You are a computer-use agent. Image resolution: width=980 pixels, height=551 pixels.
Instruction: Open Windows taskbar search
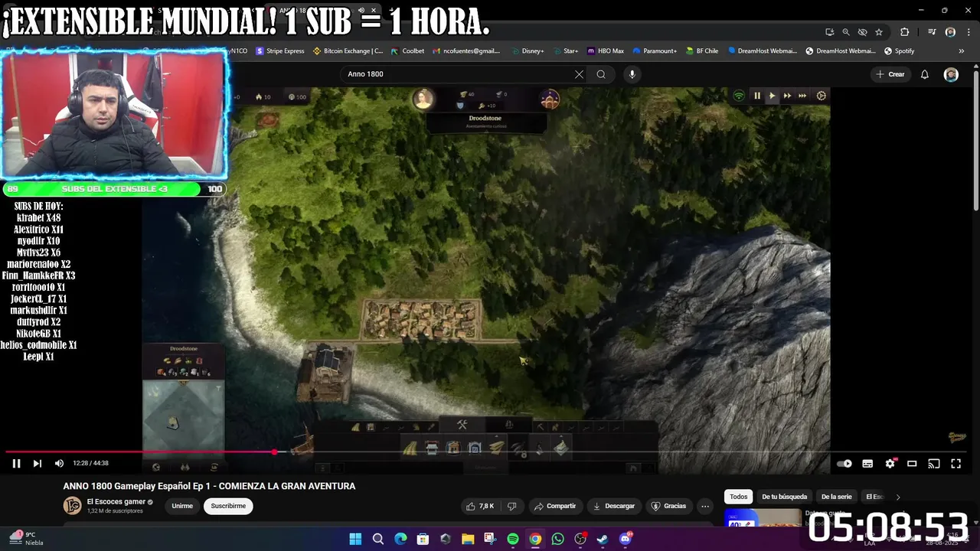click(378, 540)
